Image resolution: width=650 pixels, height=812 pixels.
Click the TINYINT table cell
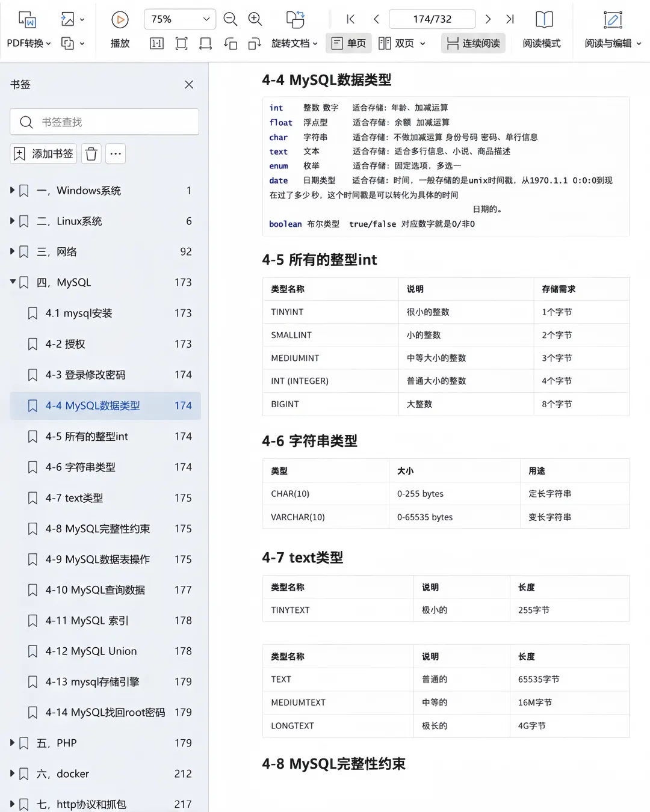pyautogui.click(x=330, y=312)
